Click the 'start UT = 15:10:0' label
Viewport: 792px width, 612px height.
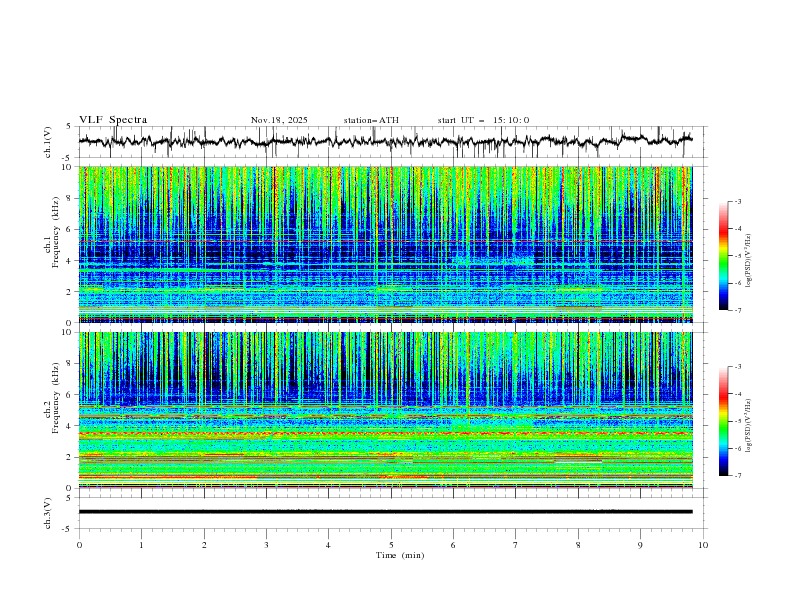[x=483, y=120]
